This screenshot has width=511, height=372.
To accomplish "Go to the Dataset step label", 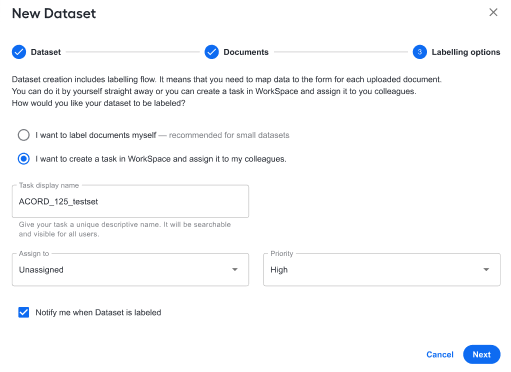I will tap(46, 52).
